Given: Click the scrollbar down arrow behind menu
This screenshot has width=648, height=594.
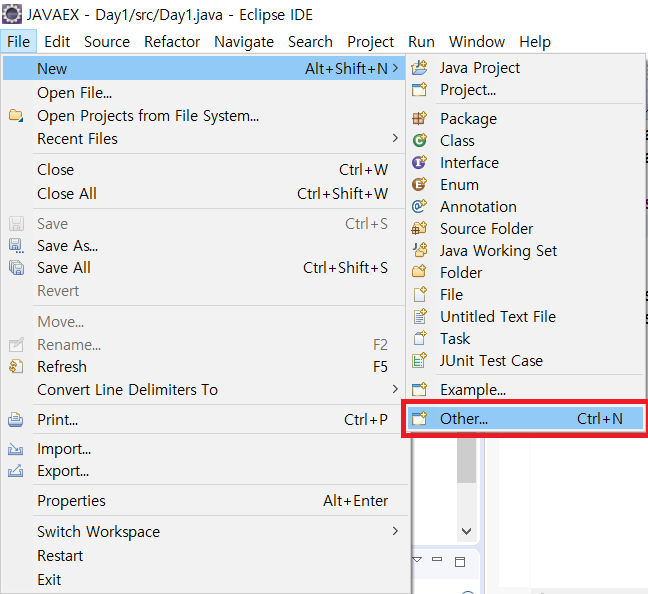Looking at the screenshot, I should coord(467,531).
